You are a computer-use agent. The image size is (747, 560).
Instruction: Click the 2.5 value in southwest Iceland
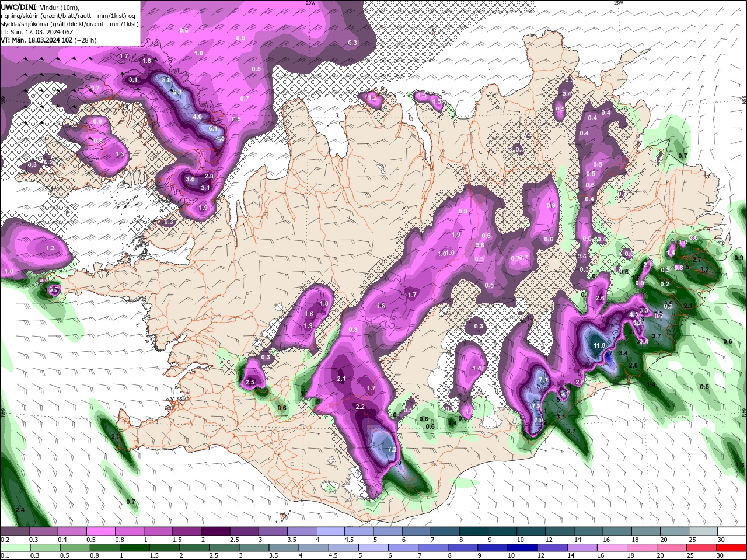[x=250, y=383]
